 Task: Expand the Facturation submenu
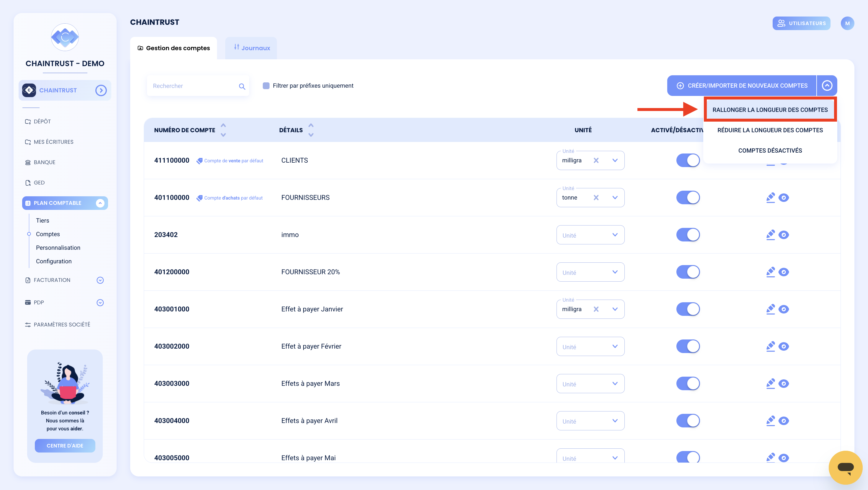click(x=100, y=280)
